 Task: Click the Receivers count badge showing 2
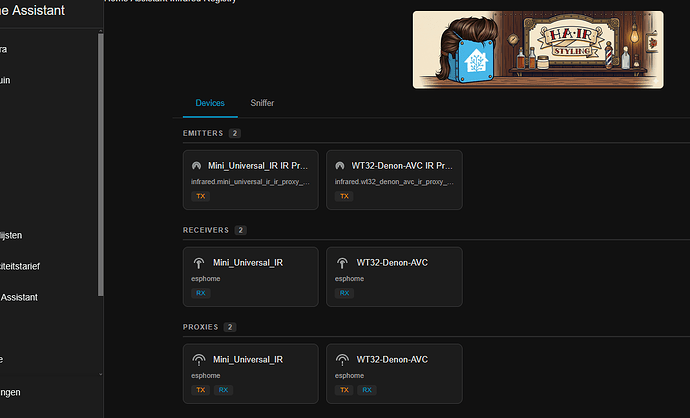(240, 230)
